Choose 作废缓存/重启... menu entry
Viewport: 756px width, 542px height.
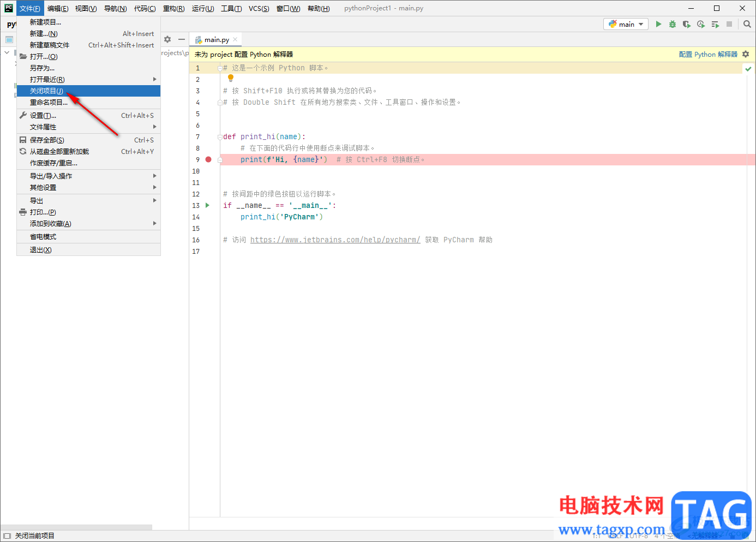(x=88, y=163)
